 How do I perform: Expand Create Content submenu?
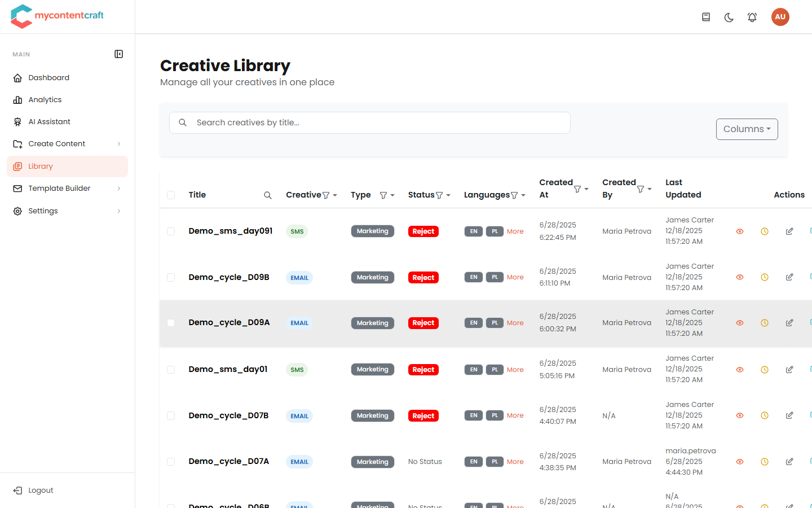click(119, 144)
